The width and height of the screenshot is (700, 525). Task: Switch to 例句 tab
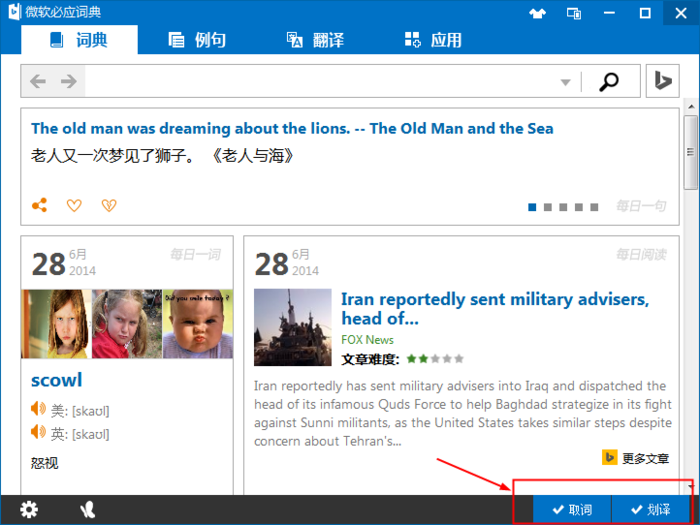tap(197, 40)
